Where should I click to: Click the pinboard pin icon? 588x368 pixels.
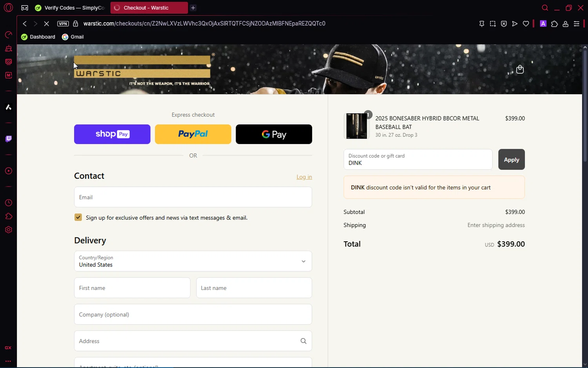482,24
